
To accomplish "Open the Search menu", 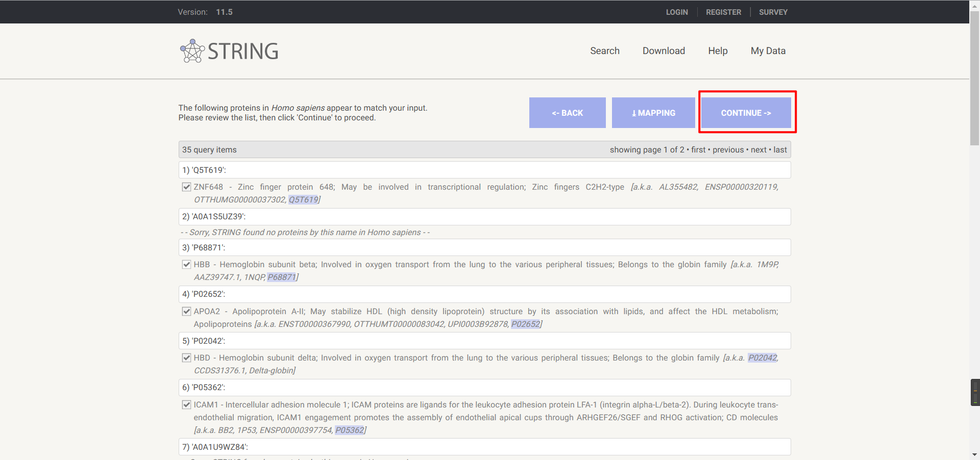I will 605,51.
